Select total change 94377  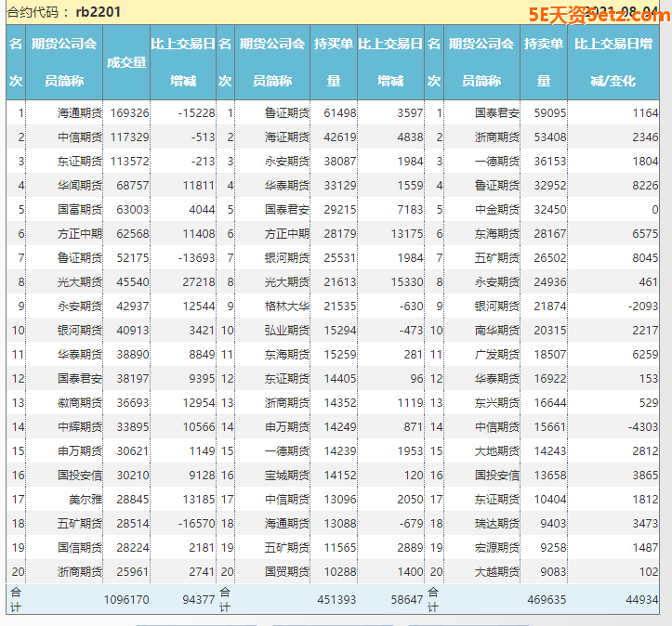(199, 599)
